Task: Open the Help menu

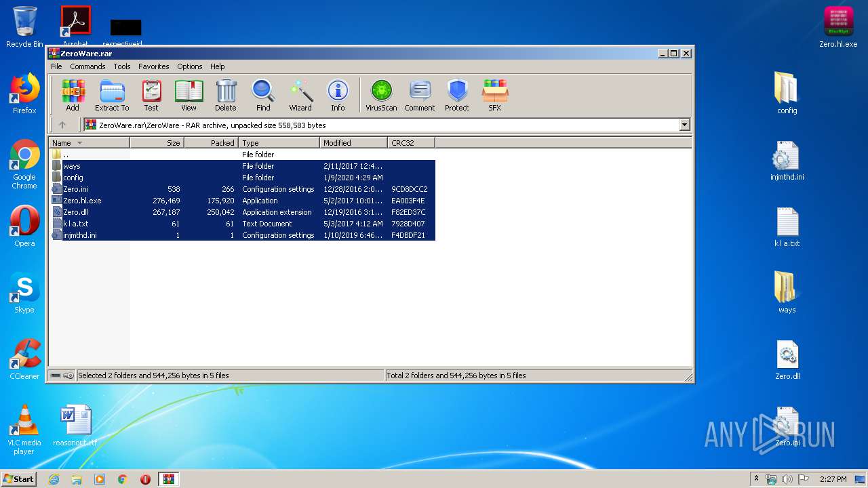Action: point(217,66)
